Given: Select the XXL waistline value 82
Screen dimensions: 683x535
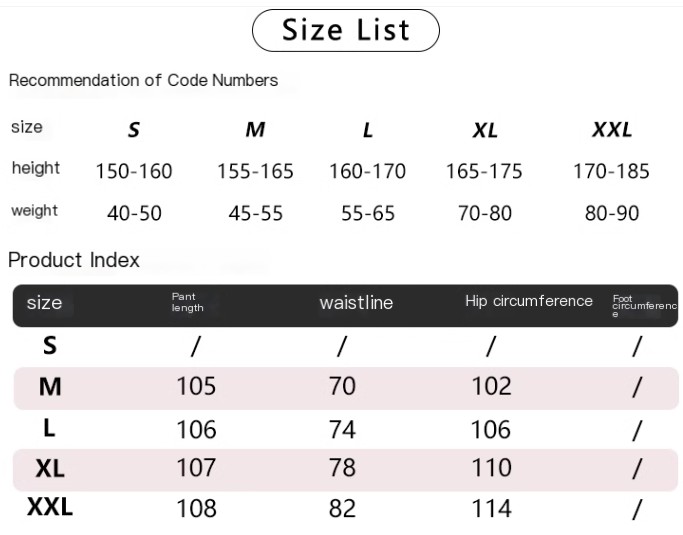Looking at the screenshot, I should (342, 508).
